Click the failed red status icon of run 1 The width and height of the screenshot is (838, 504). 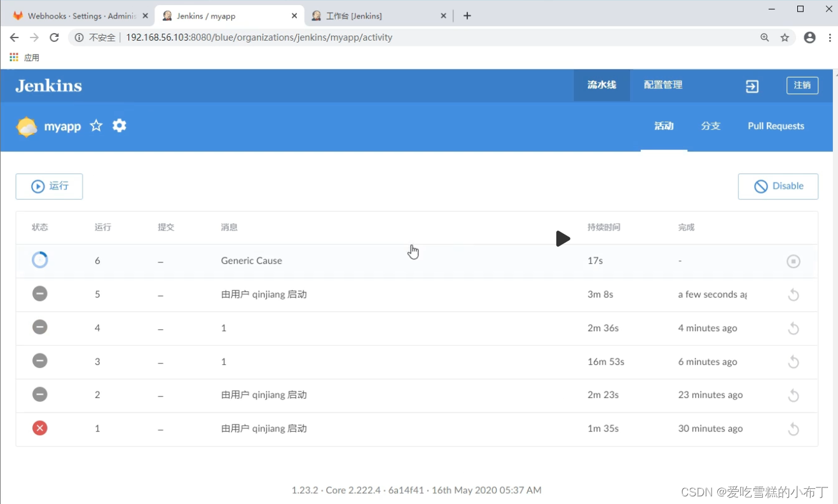pyautogui.click(x=40, y=428)
